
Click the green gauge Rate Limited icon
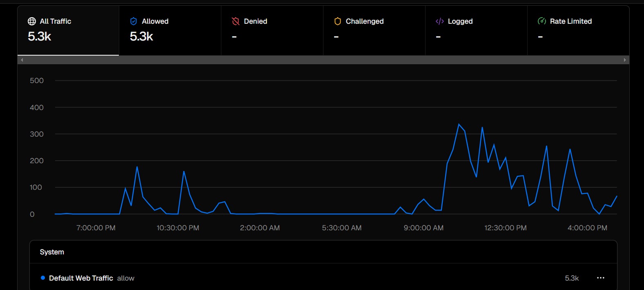(x=542, y=21)
